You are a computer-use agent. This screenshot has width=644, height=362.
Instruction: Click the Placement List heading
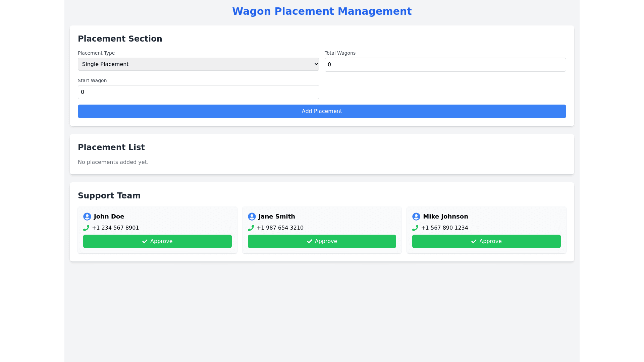pos(111,147)
